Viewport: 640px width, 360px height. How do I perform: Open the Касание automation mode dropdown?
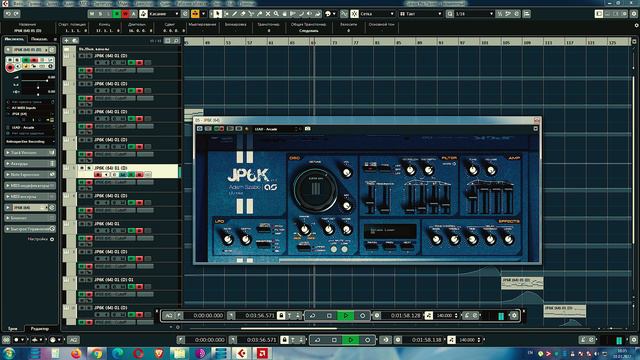(164, 14)
